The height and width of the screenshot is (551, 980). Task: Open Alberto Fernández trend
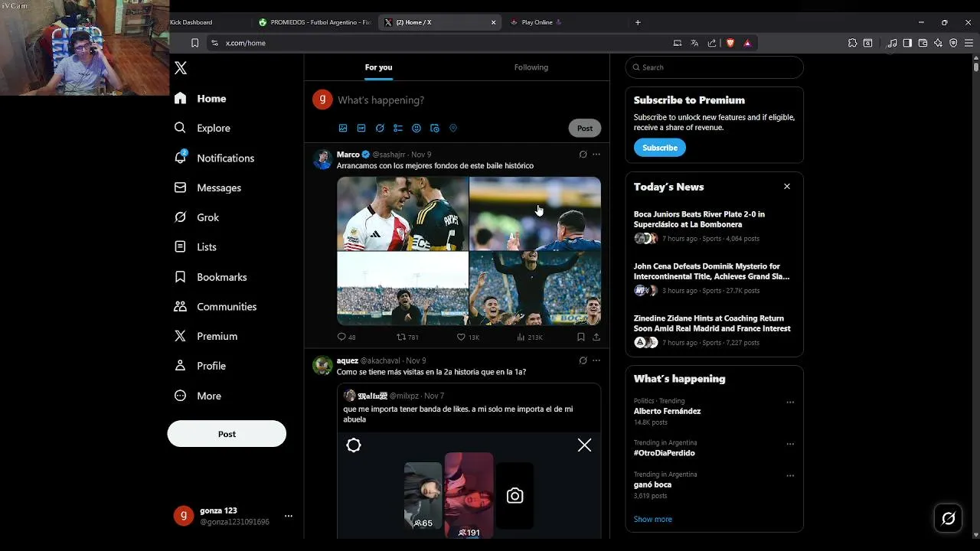[667, 411]
